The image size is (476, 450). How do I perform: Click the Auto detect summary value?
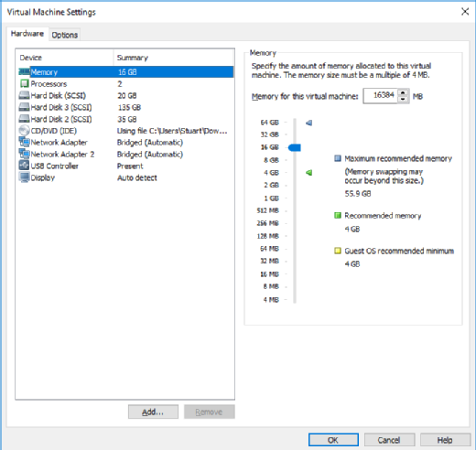(x=137, y=177)
